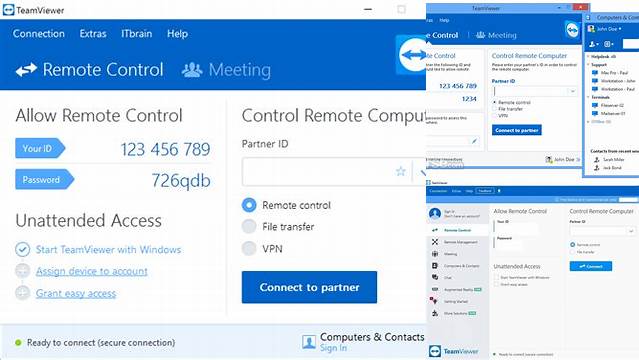The height and width of the screenshot is (360, 639).
Task: Click the Mac Pro - Paul computer icon in the contacts list
Action: (x=595, y=73)
